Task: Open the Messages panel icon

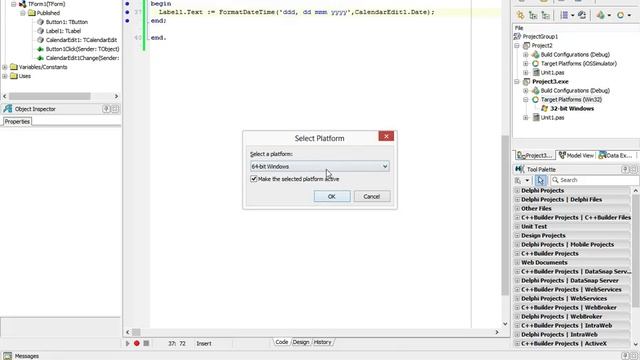Action: [7, 356]
